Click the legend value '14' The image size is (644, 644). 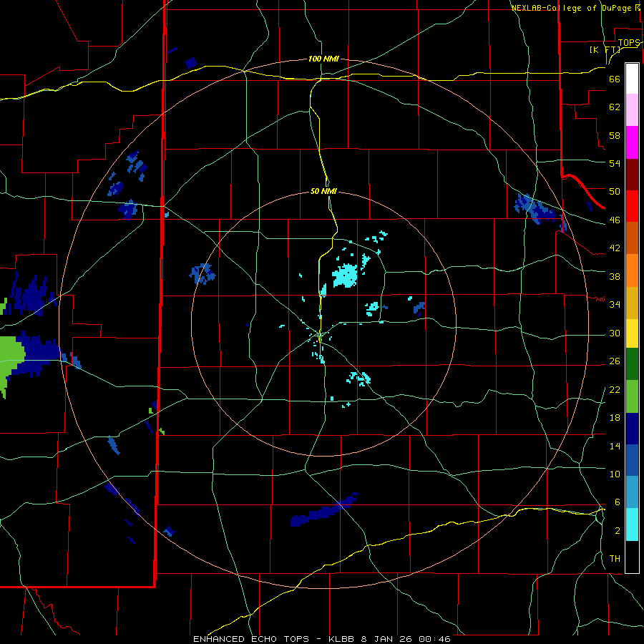pos(615,446)
